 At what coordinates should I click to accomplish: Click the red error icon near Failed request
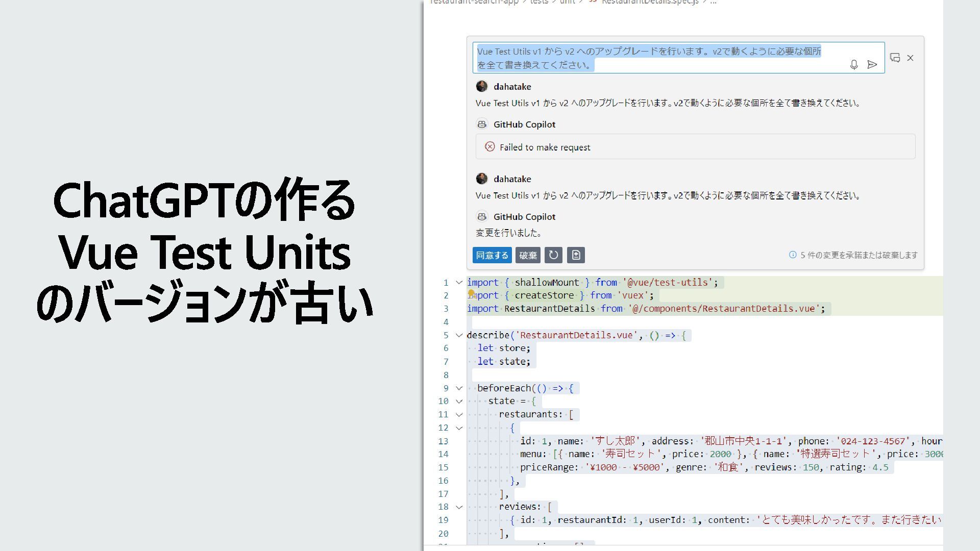(x=489, y=147)
